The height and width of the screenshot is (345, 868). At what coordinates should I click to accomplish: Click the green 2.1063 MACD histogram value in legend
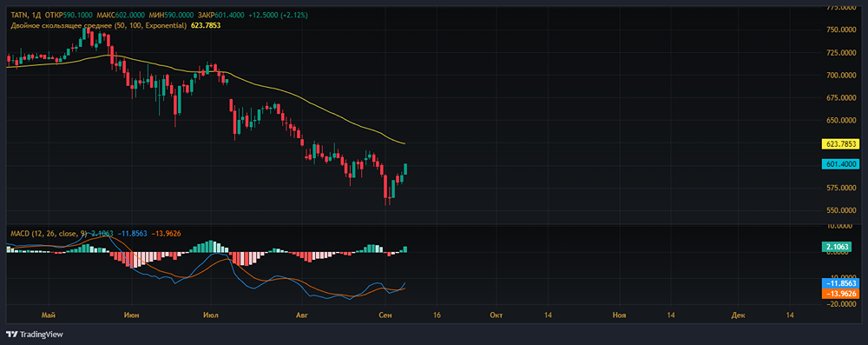[x=102, y=234]
